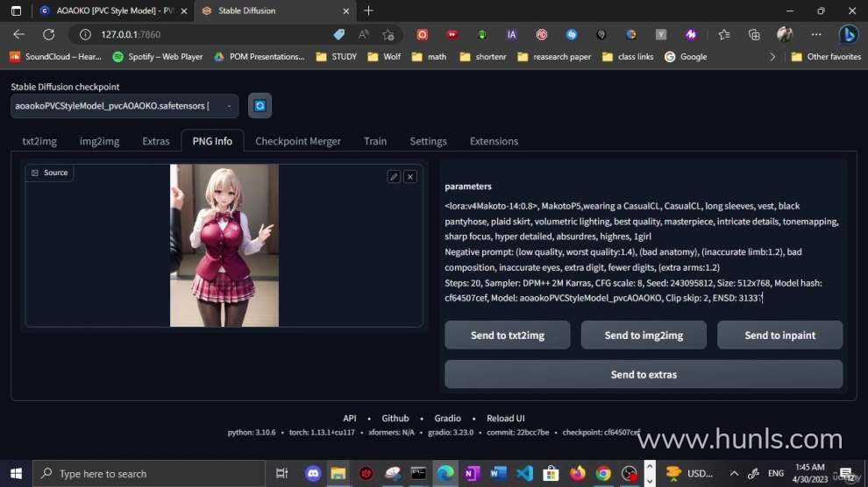Image resolution: width=868 pixels, height=487 pixels.
Task: Click the uploaded anime source image thumbnail
Action: tap(224, 245)
